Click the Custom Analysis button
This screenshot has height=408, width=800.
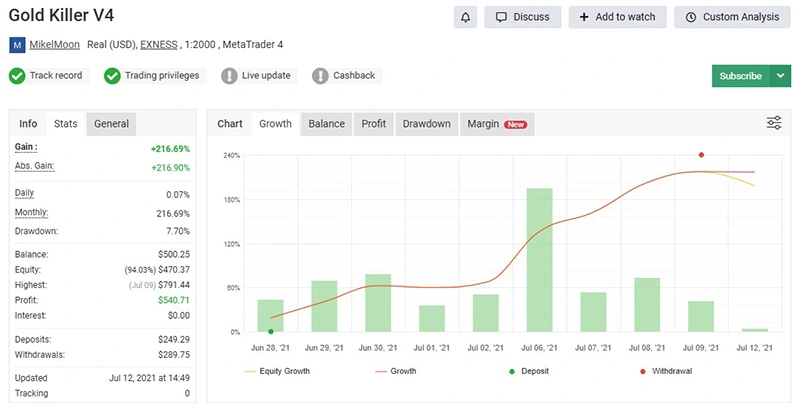pos(733,17)
